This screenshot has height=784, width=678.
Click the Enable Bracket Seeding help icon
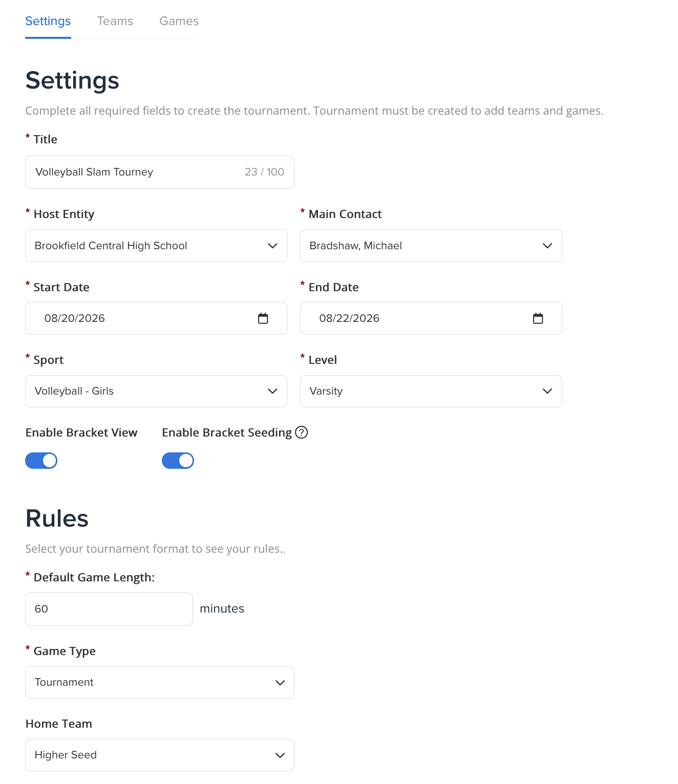coord(302,432)
